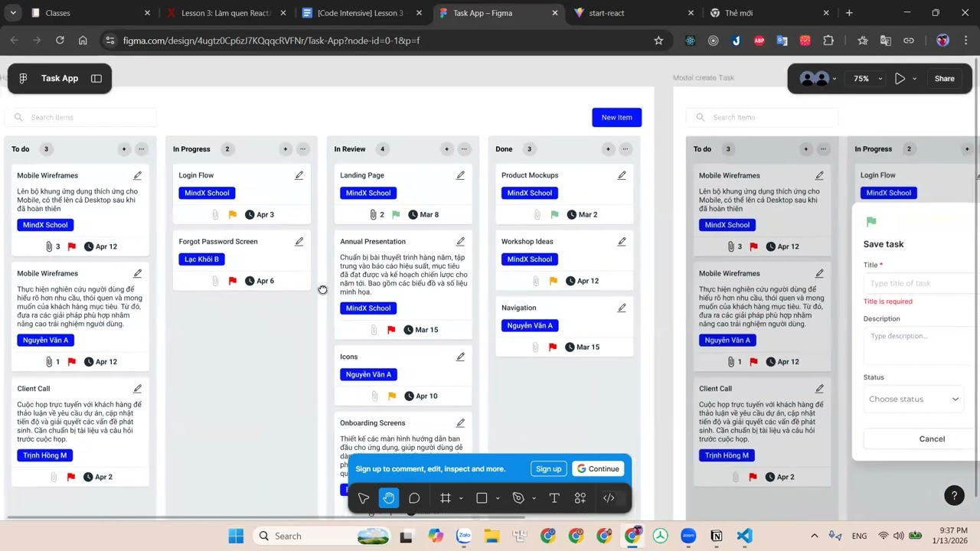Click more options in In Review column
Viewport: 980px width, 551px height.
coord(464,149)
